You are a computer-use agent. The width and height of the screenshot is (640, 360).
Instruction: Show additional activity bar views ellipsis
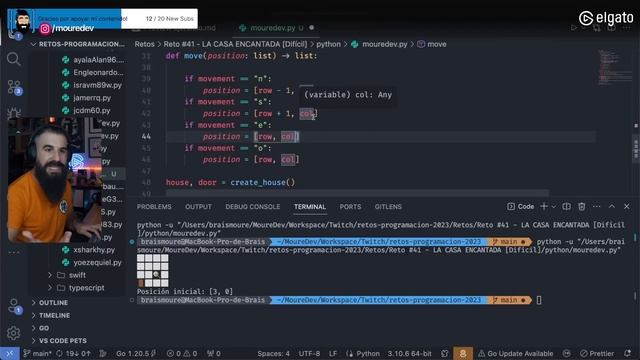[14, 253]
